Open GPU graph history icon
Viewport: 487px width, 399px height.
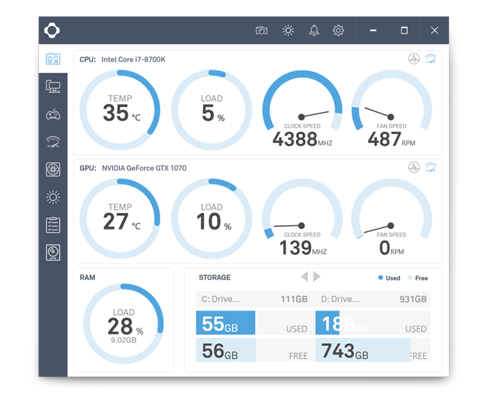(x=414, y=167)
